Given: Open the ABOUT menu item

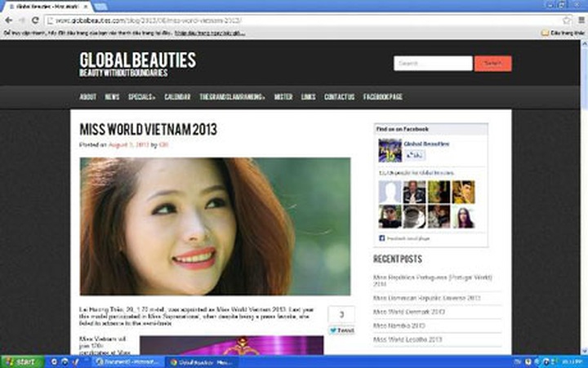Looking at the screenshot, I should click(x=88, y=96).
